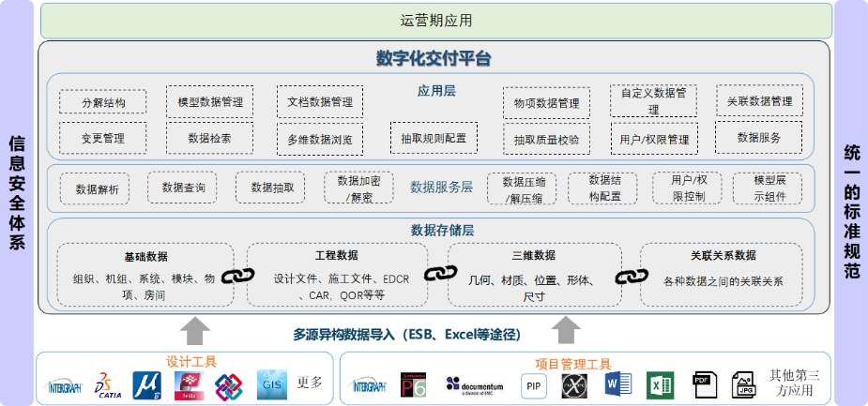Viewport: 868px width, 406px height.
Task: Click the 基础数据 heading
Action: (x=145, y=257)
